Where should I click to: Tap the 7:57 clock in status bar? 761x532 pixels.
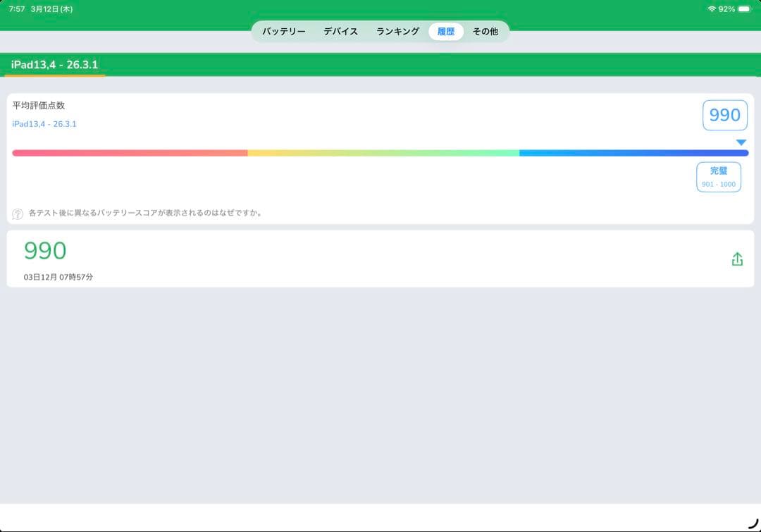(16, 8)
